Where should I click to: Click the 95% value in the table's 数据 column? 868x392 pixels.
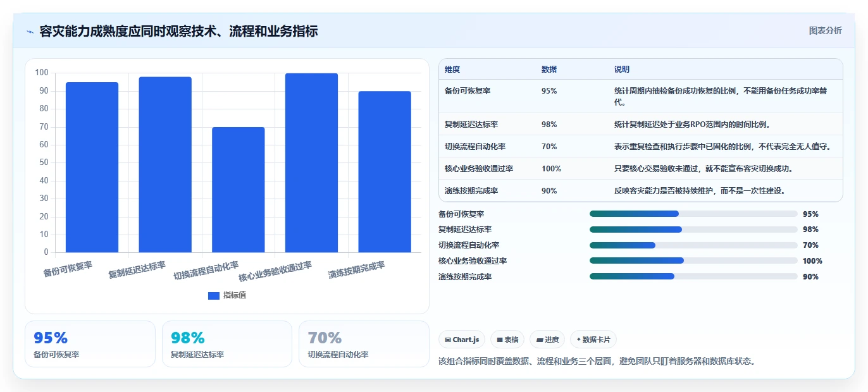pyautogui.click(x=549, y=91)
